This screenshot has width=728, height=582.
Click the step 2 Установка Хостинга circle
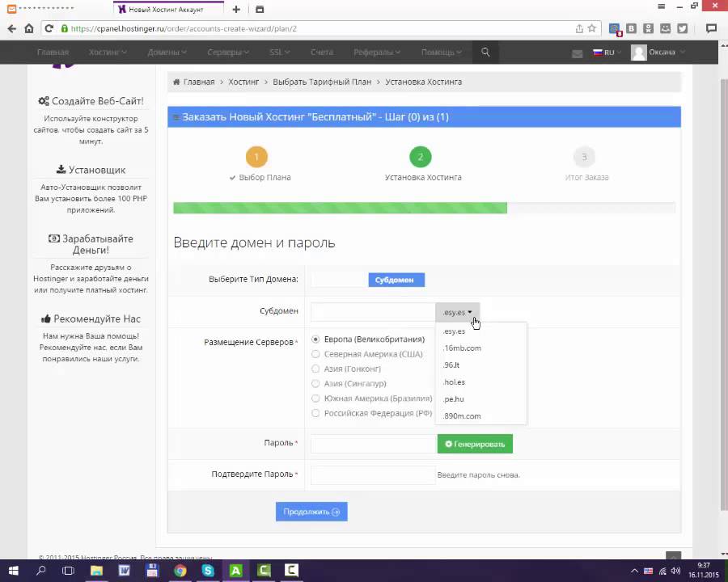420,157
